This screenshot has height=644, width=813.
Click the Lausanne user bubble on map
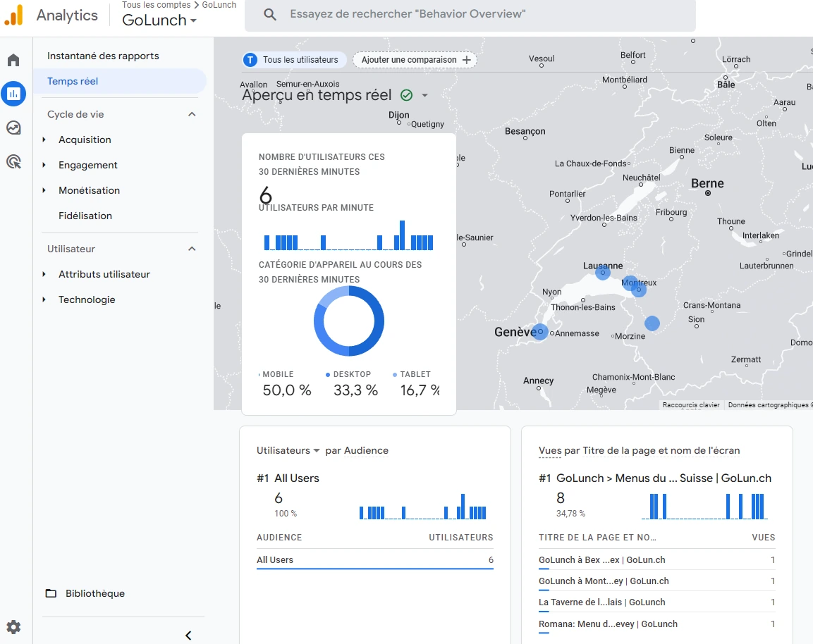(x=602, y=272)
